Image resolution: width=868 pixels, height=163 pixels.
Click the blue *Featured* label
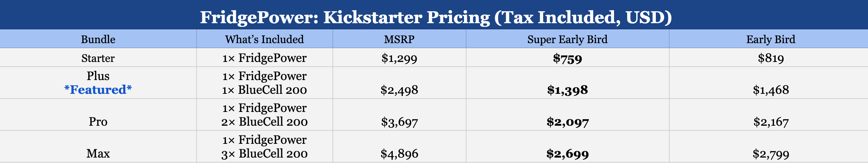pyautogui.click(x=98, y=89)
